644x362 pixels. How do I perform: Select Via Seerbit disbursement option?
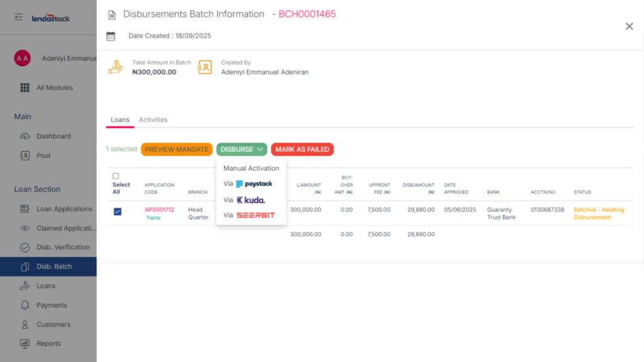[250, 215]
